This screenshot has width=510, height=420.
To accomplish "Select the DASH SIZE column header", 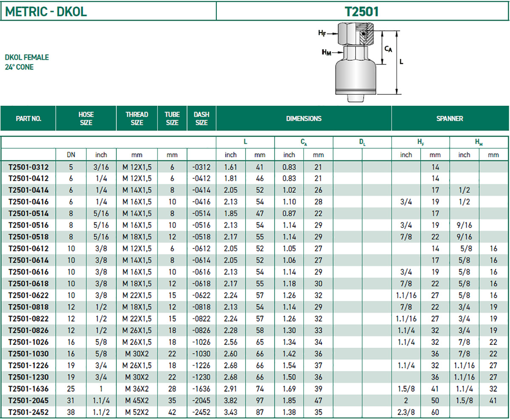I will (201, 118).
